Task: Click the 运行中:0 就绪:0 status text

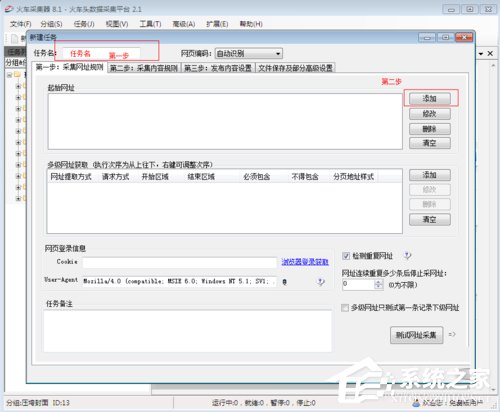Action: [238, 403]
